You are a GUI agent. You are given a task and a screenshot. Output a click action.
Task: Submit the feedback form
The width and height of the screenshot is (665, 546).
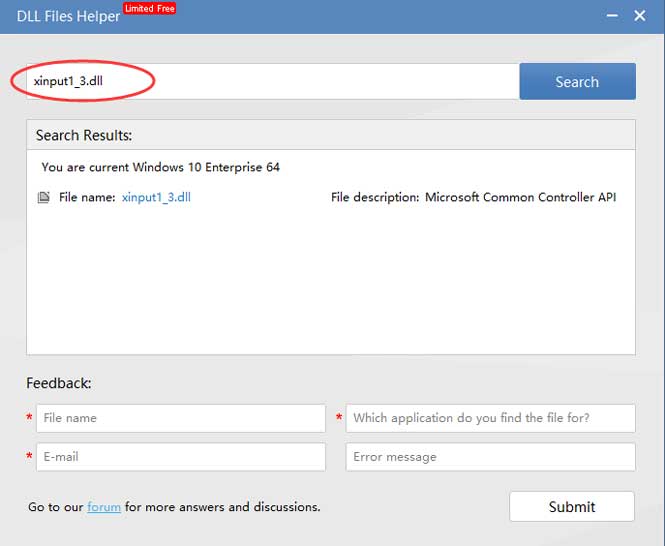572,507
